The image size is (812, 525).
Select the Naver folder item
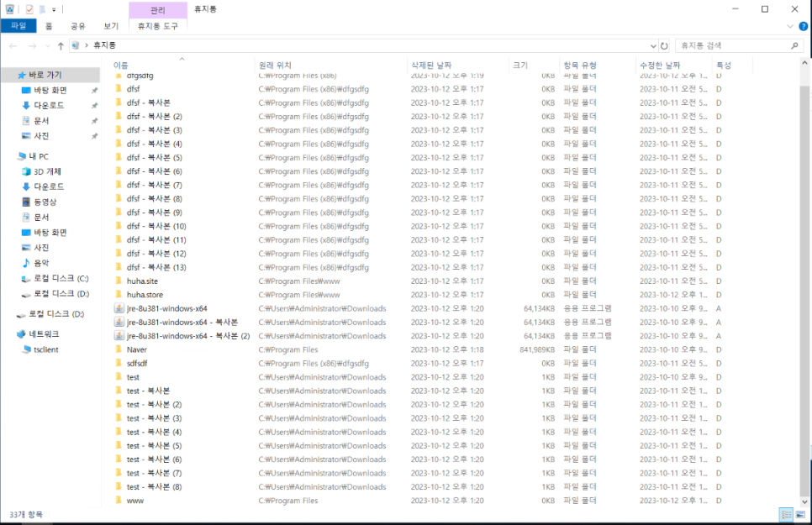(136, 349)
